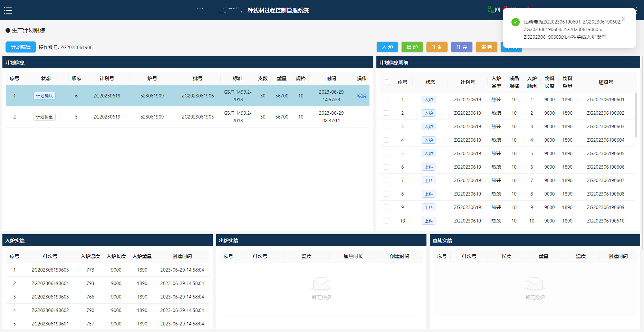Click 入炉 status tag in detail row 1
Viewport: 644px width, 332px height.
[x=429, y=99]
